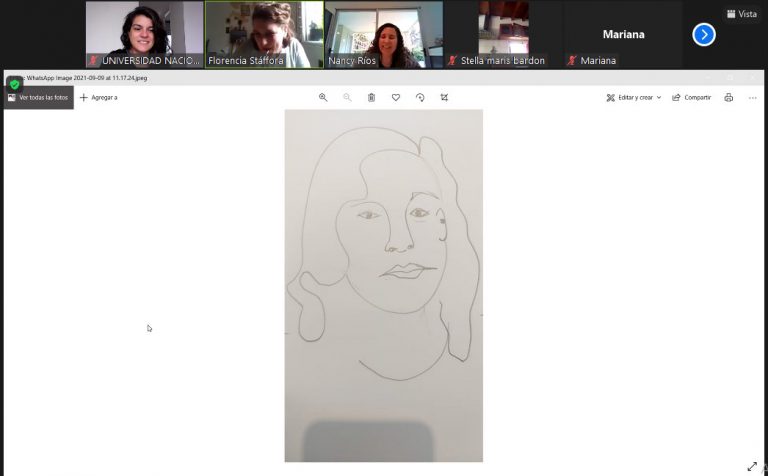Add photo to favorites with heart icon
Screen dimensions: 768x476
click(x=396, y=97)
